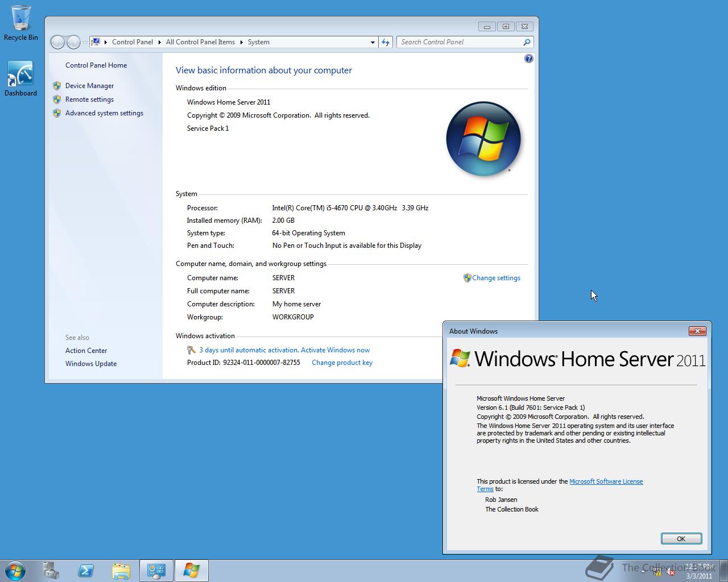Open recent pages dropdown arrow

tap(85, 42)
